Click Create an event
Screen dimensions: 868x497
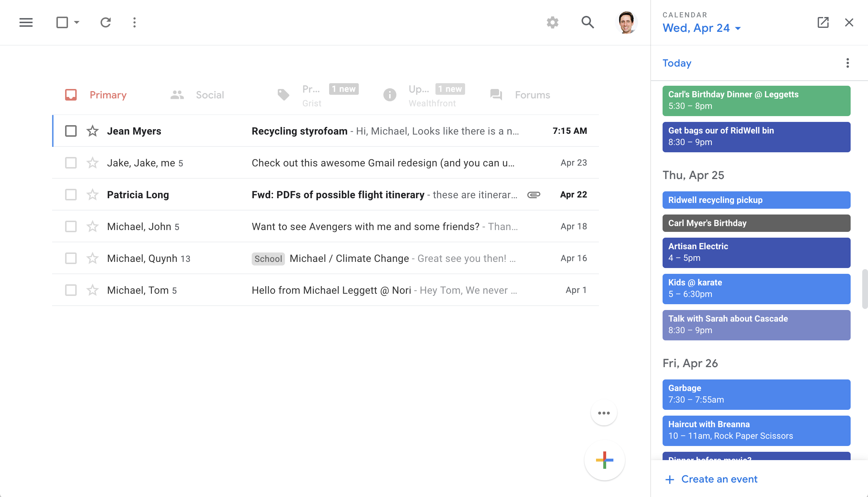[711, 479]
